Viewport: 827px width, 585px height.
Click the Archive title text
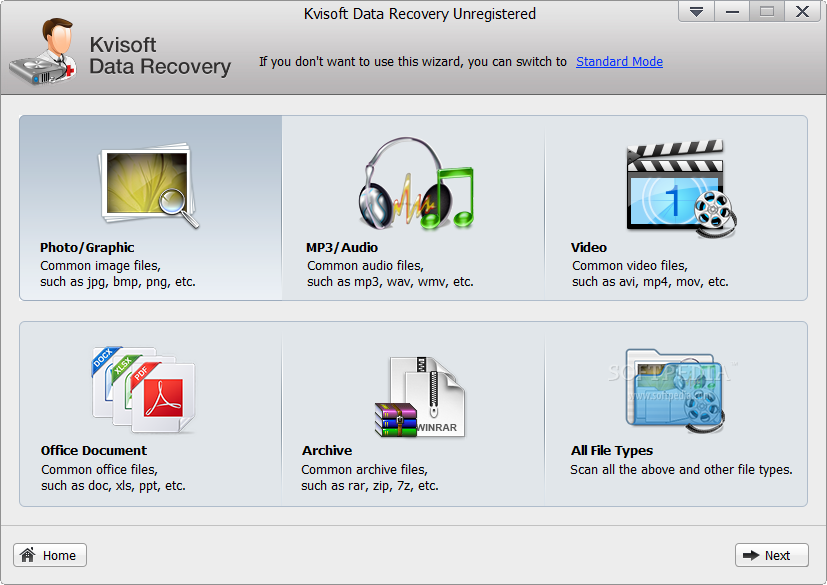[327, 450]
